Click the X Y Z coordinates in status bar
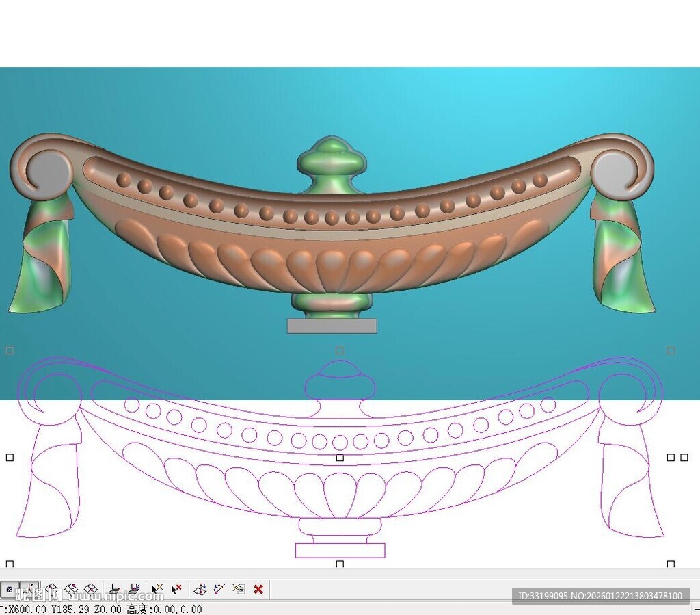Screen dimensions: 700x615 [63, 609]
